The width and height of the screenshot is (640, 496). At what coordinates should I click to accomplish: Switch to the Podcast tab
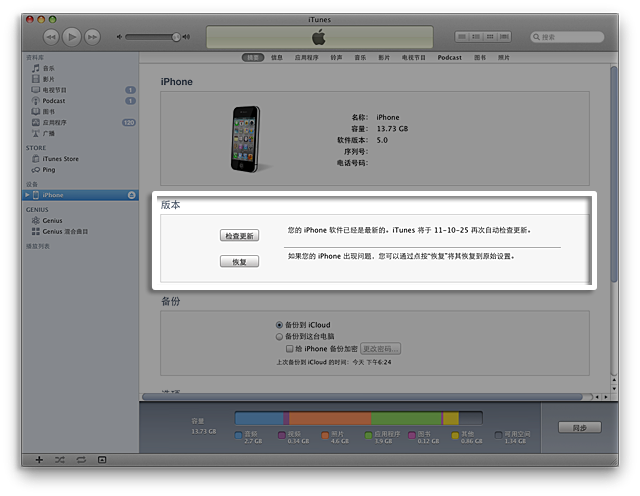pos(449,58)
